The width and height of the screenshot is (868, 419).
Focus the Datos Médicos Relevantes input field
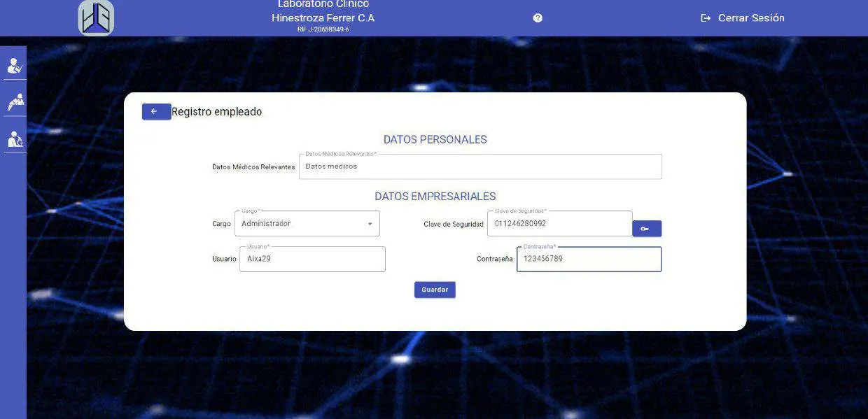point(479,166)
